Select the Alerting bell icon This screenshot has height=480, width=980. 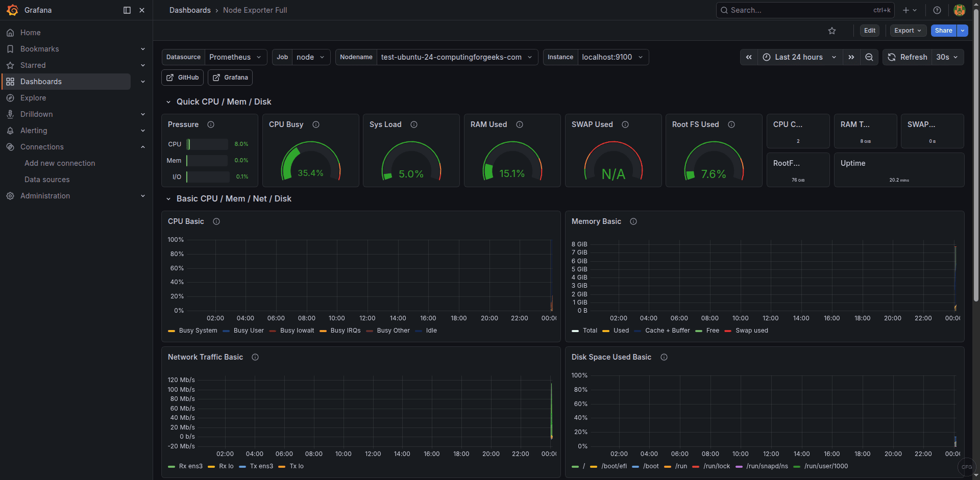pyautogui.click(x=10, y=131)
